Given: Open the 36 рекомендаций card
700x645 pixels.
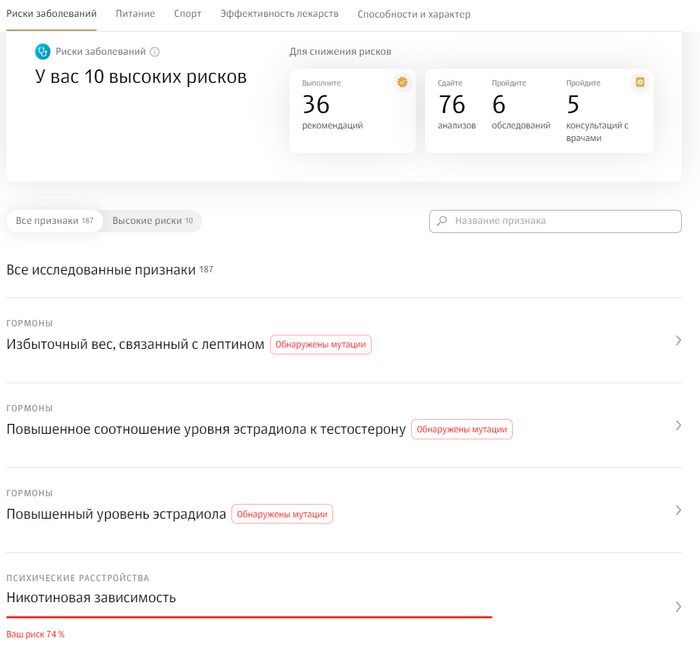Looking at the screenshot, I should point(353,111).
